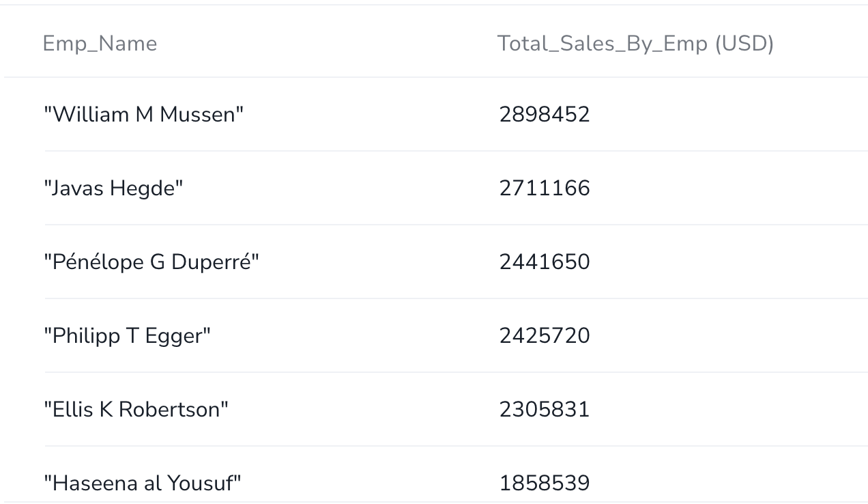The width and height of the screenshot is (868, 504).
Task: Select the sales value 2441650
Action: [x=545, y=262]
